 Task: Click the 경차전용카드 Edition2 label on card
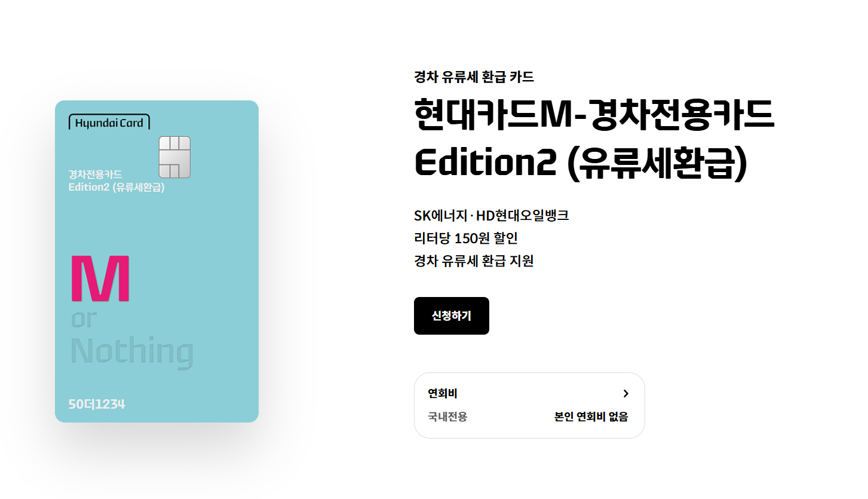coord(116,180)
